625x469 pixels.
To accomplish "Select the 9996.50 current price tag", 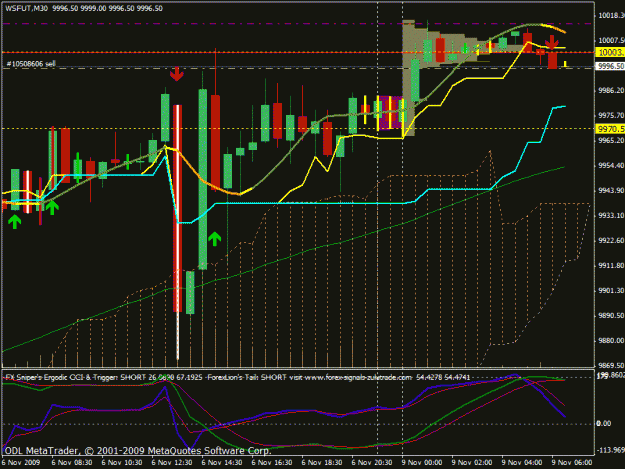I will point(610,66).
